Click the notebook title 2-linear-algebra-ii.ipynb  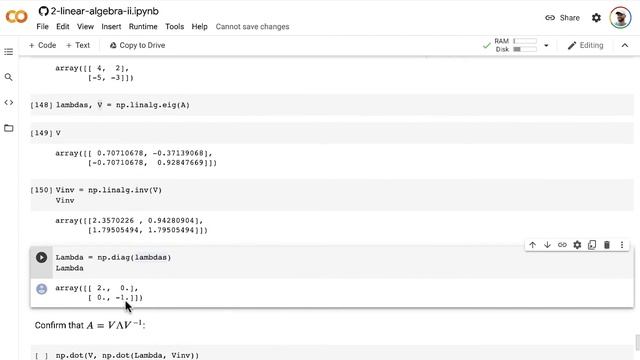(x=104, y=11)
